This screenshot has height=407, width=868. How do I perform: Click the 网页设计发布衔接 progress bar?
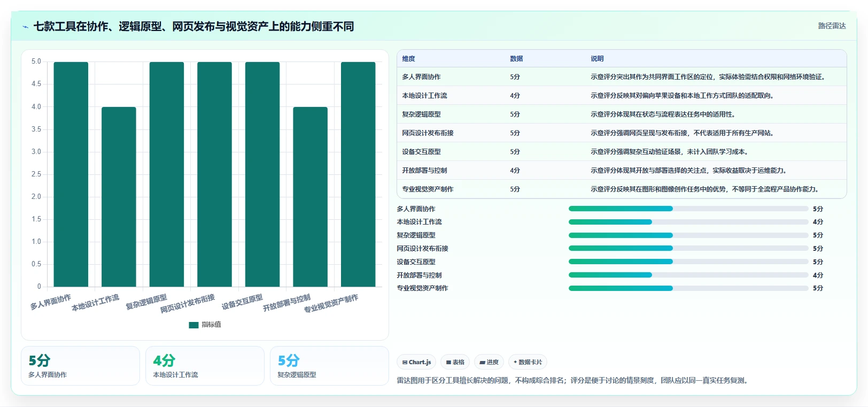(688, 248)
